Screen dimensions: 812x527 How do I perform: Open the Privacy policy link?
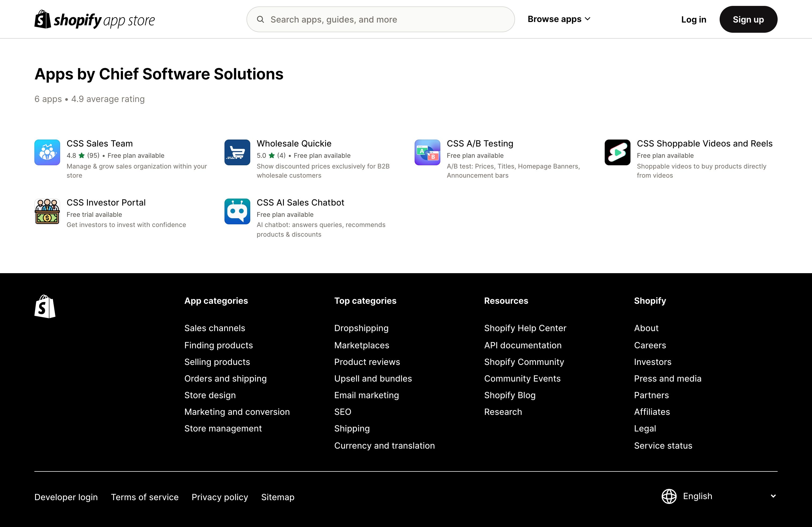point(219,497)
